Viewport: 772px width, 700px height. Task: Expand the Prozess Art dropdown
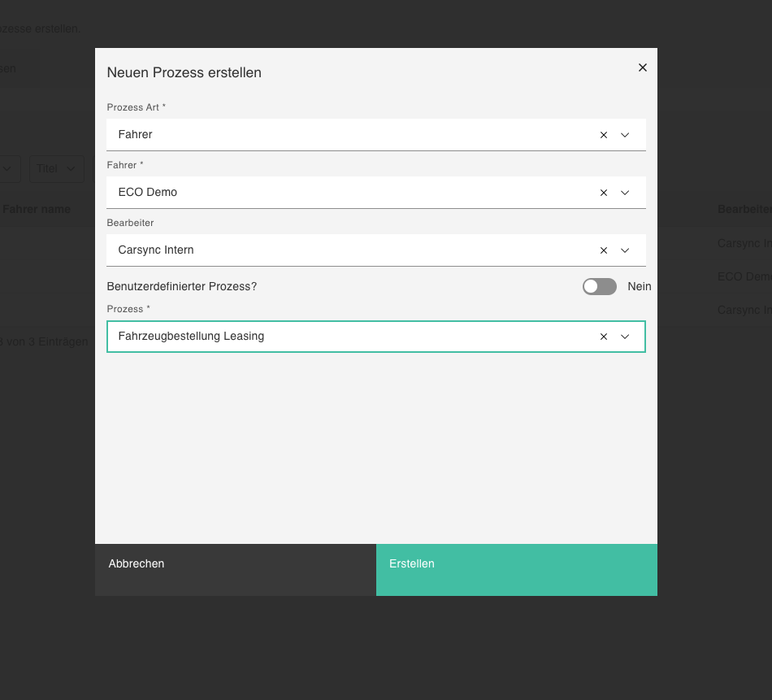pyautogui.click(x=625, y=135)
